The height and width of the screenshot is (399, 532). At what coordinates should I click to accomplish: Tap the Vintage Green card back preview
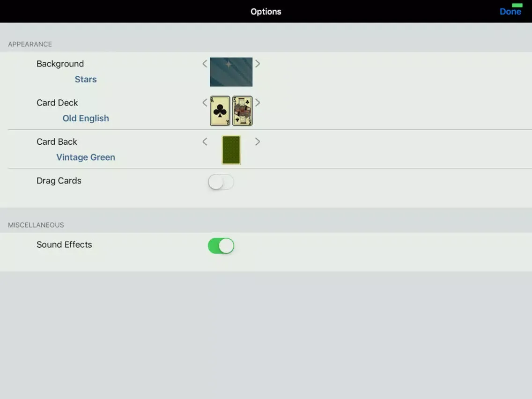pos(231,150)
